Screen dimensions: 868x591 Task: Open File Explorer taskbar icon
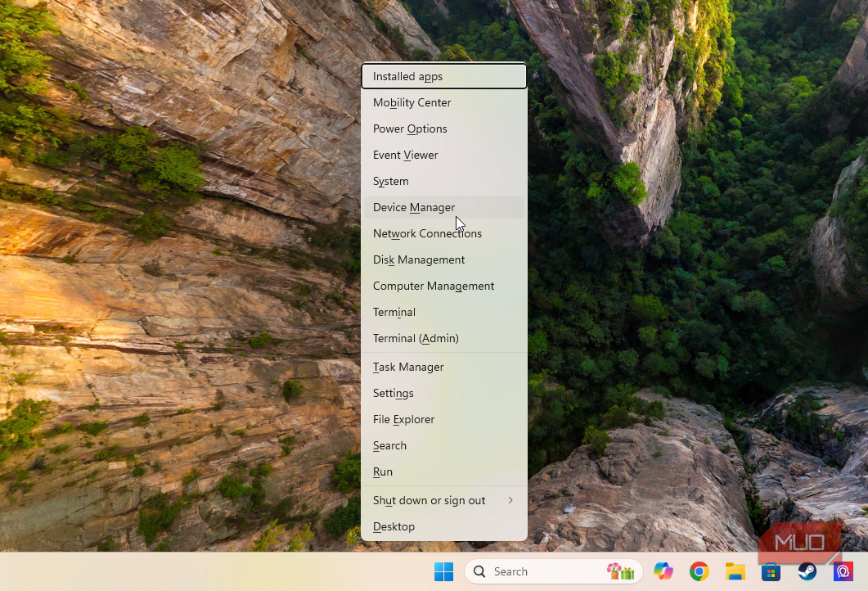pyautogui.click(x=735, y=571)
